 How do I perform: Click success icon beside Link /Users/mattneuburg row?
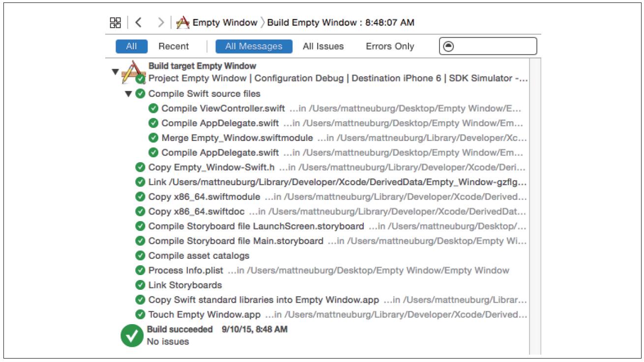tap(140, 182)
